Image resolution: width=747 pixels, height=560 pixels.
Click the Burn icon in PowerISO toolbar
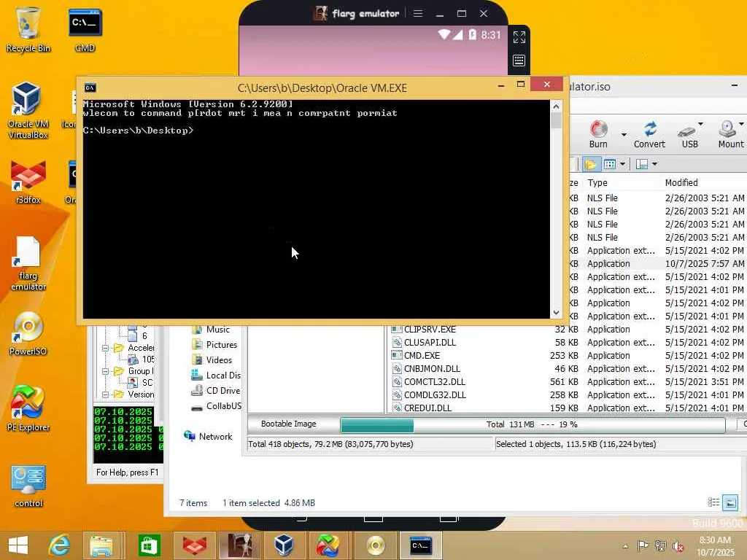598,134
